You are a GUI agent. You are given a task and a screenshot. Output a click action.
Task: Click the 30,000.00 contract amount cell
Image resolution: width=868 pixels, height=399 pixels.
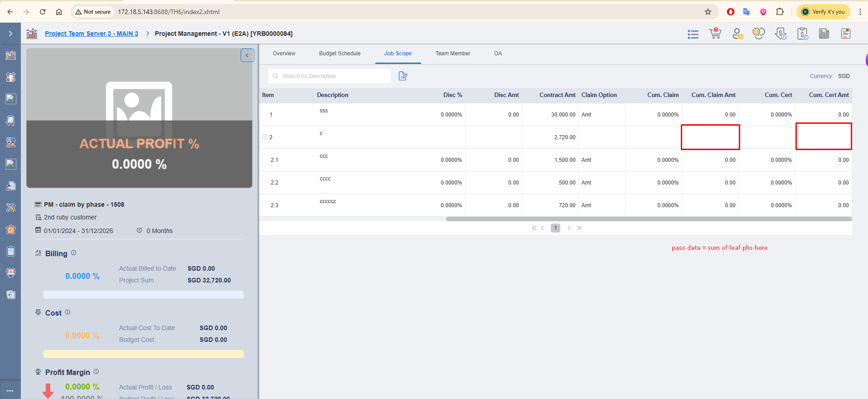click(550, 115)
